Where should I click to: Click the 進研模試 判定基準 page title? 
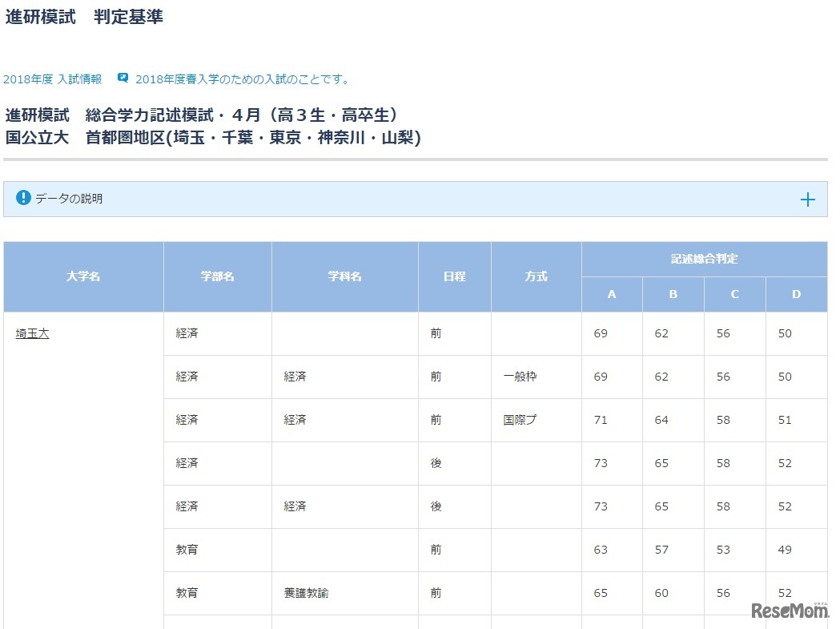[84, 17]
